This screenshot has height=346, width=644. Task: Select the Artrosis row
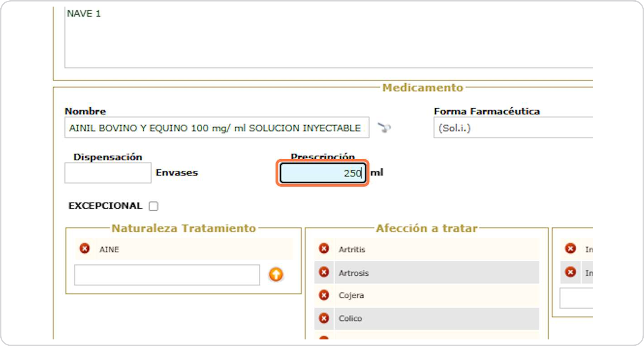(436, 273)
